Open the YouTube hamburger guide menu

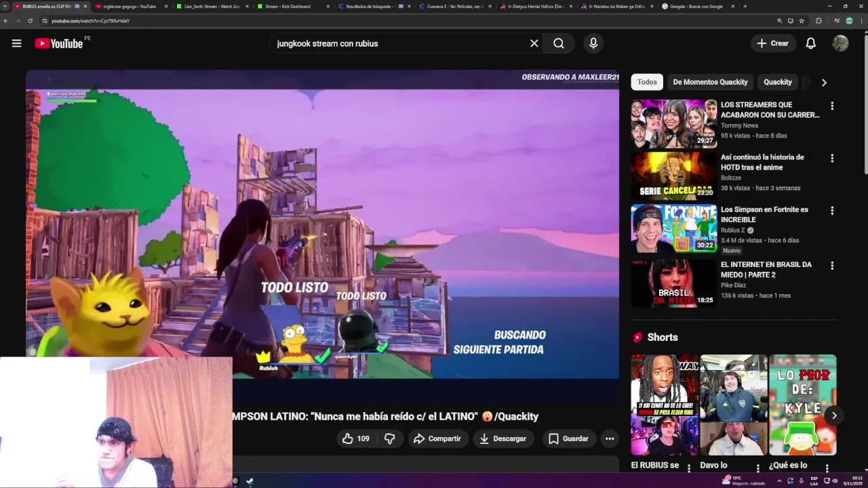pyautogui.click(x=16, y=43)
